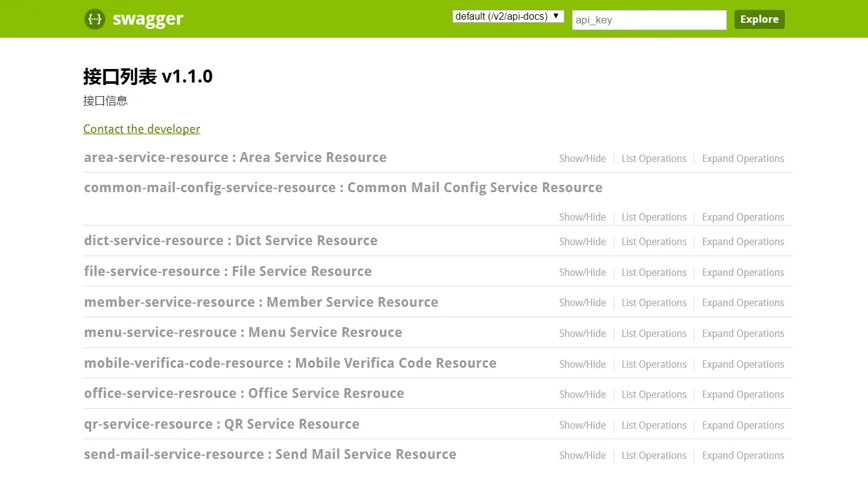Expand Operations for member-service-resource
Screen dimensions: 868x478
(x=743, y=302)
